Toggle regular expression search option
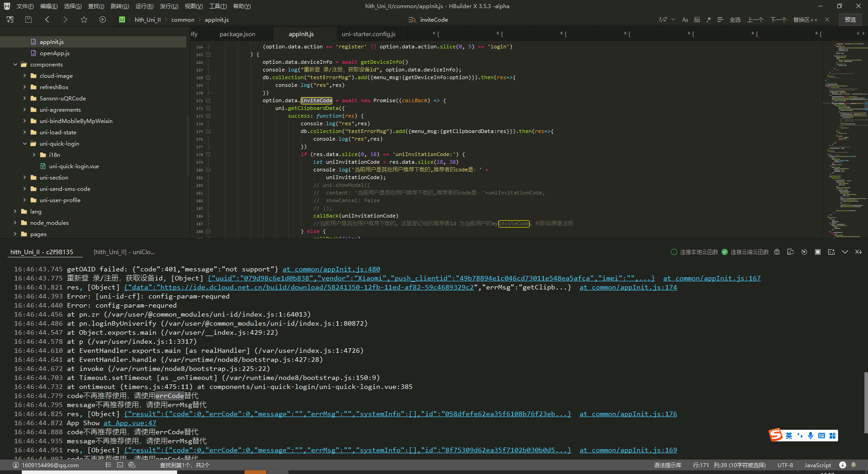Screen dimensions: 868x474 click(708, 19)
